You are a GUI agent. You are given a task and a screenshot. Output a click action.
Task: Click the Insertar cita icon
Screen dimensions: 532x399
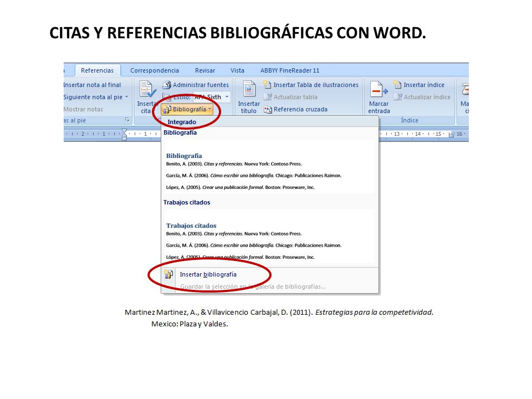(147, 90)
